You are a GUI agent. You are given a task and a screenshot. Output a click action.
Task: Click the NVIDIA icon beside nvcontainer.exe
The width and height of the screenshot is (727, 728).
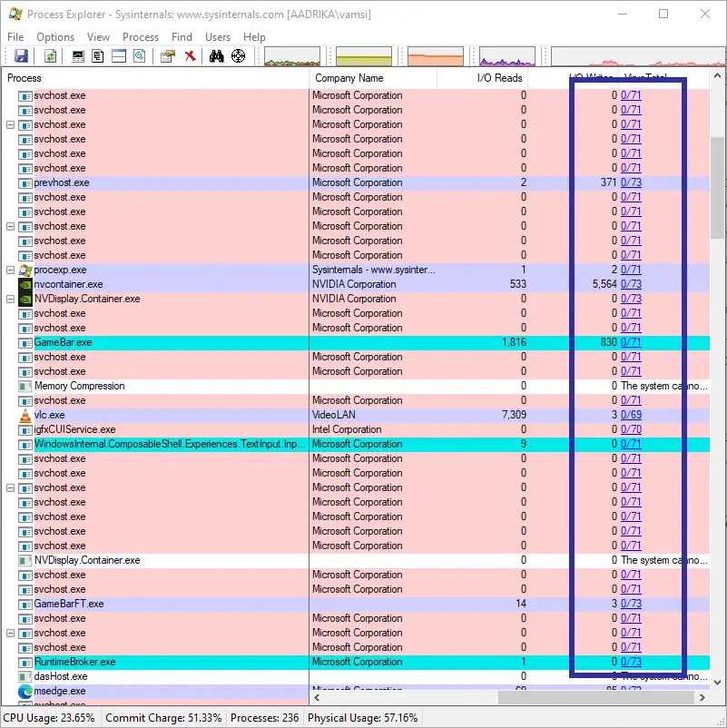[x=25, y=285]
